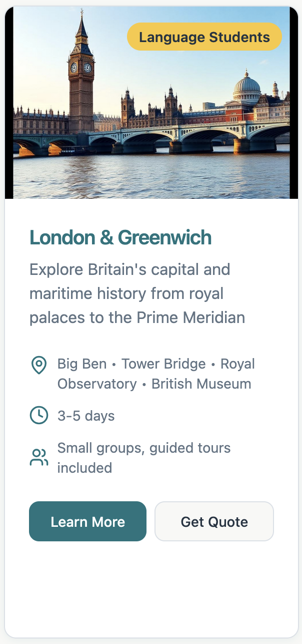Viewport: 302px width, 644px height.
Task: Click the "Small groups, guided tours" text
Action: (x=144, y=448)
